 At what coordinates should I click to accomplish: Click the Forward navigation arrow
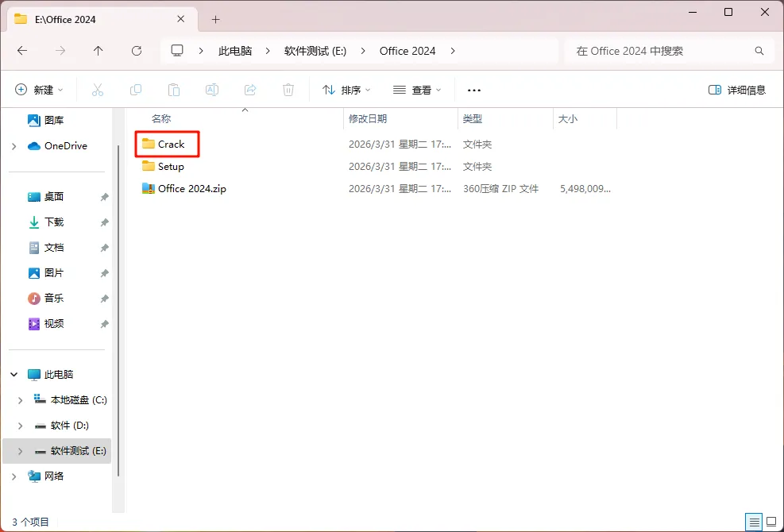tap(60, 51)
